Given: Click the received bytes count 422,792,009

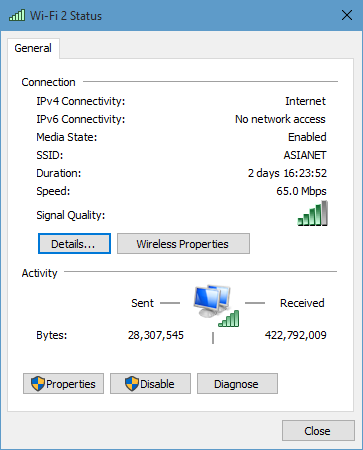Looking at the screenshot, I should point(296,335).
